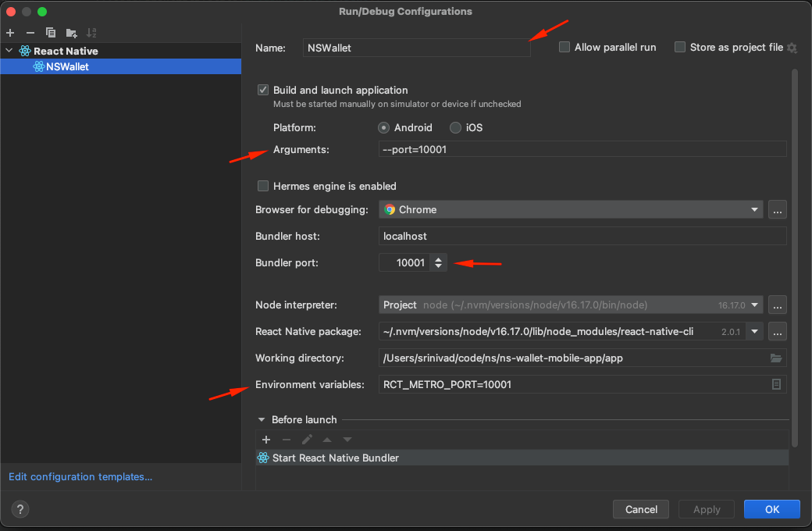This screenshot has width=812, height=531.
Task: Click gear icon beside Store as project file
Action: coord(792,48)
